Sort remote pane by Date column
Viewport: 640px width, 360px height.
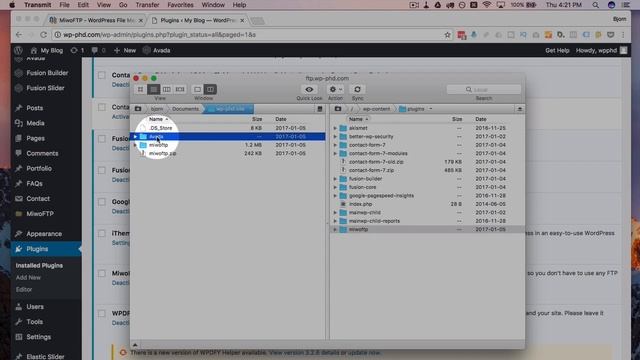pos(480,119)
